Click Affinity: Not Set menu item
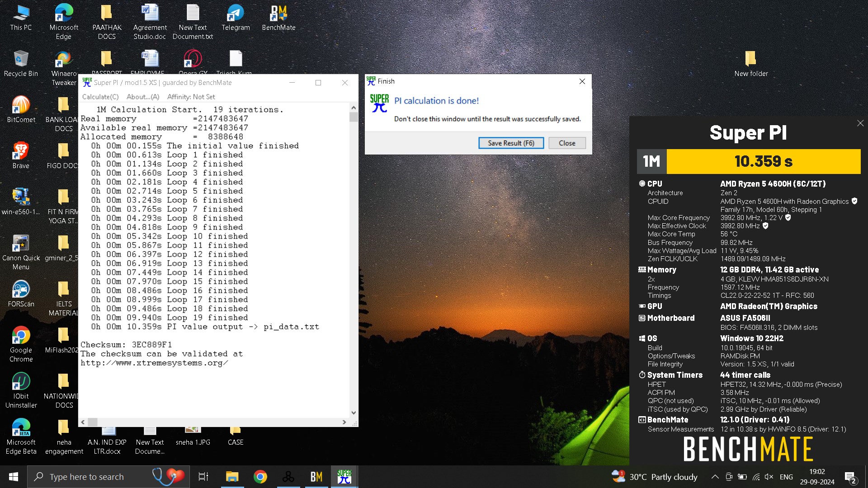The height and width of the screenshot is (488, 868). [x=191, y=97]
